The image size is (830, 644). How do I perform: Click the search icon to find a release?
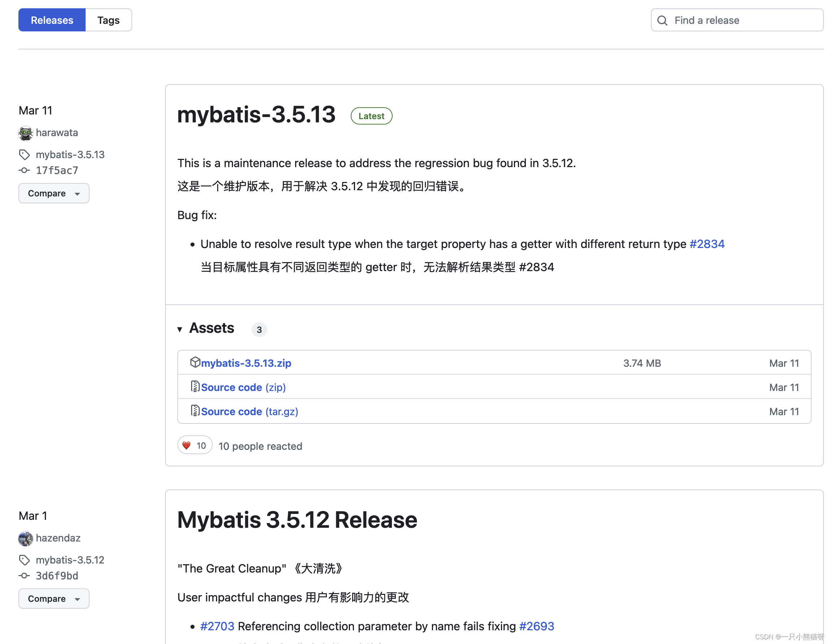click(x=662, y=20)
